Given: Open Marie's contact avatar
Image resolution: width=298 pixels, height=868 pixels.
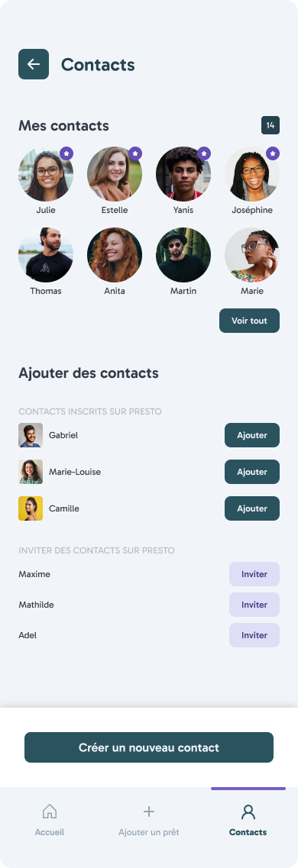Looking at the screenshot, I should click(x=252, y=255).
